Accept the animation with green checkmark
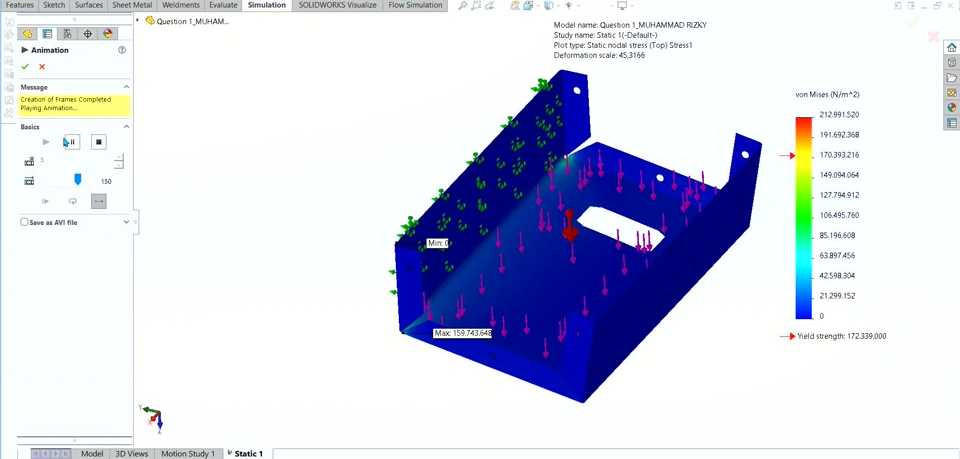The height and width of the screenshot is (459, 960). coord(25,66)
